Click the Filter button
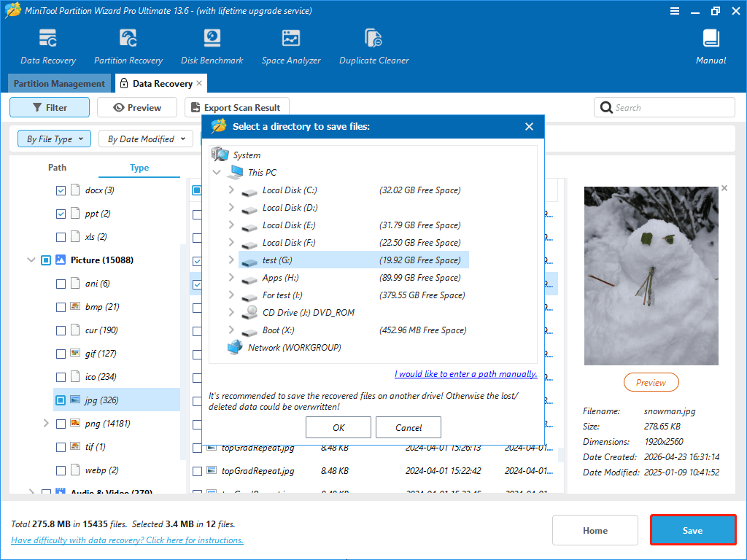 [50, 107]
